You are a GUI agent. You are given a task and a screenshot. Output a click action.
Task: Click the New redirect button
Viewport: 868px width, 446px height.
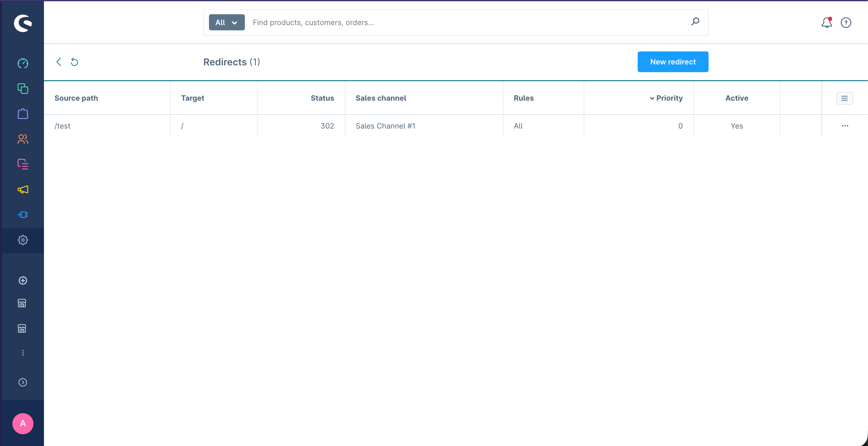click(673, 62)
